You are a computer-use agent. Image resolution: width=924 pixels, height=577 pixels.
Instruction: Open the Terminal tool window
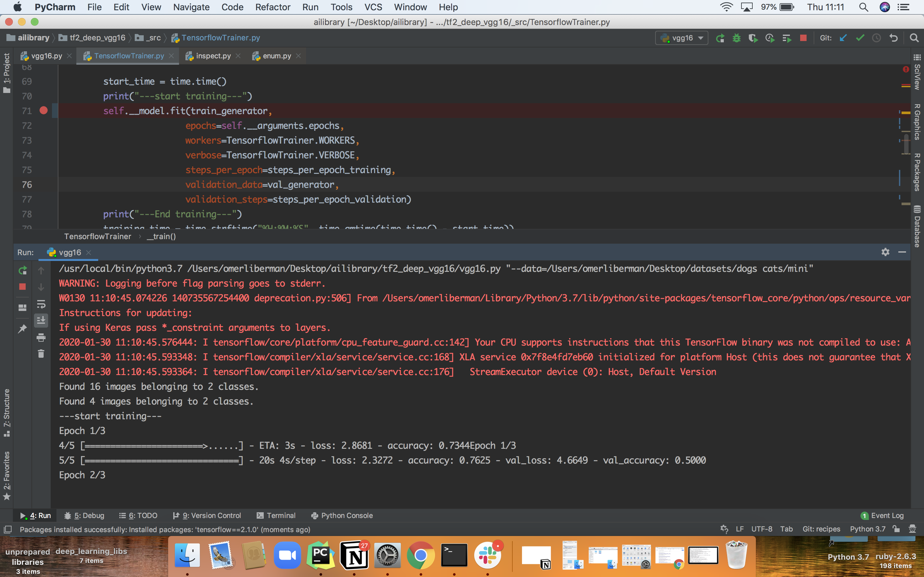click(x=281, y=515)
